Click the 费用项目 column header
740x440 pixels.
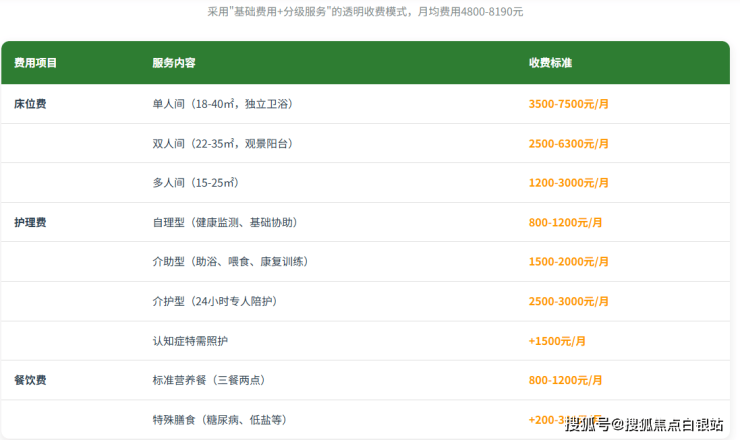coord(35,63)
